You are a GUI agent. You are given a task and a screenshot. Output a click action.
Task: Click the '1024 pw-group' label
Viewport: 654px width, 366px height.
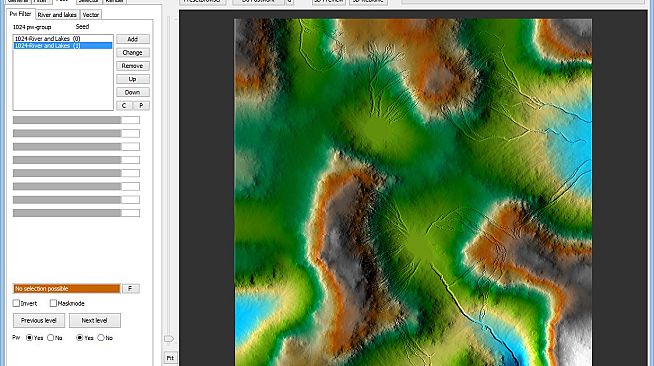pos(32,27)
